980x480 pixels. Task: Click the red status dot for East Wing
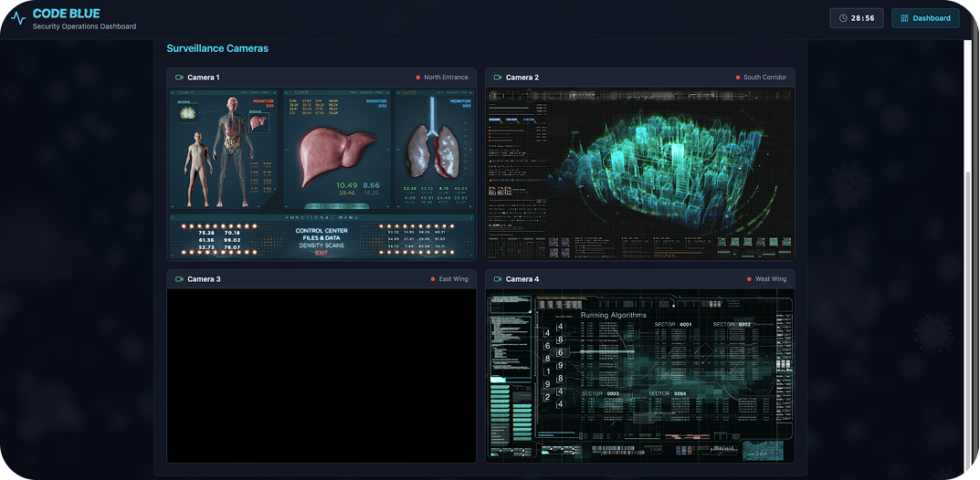(x=433, y=279)
